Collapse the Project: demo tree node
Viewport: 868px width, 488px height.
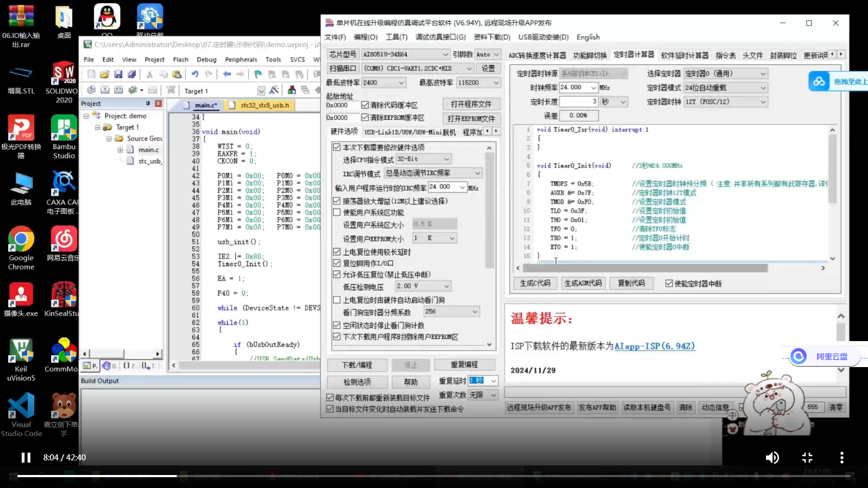coord(86,116)
